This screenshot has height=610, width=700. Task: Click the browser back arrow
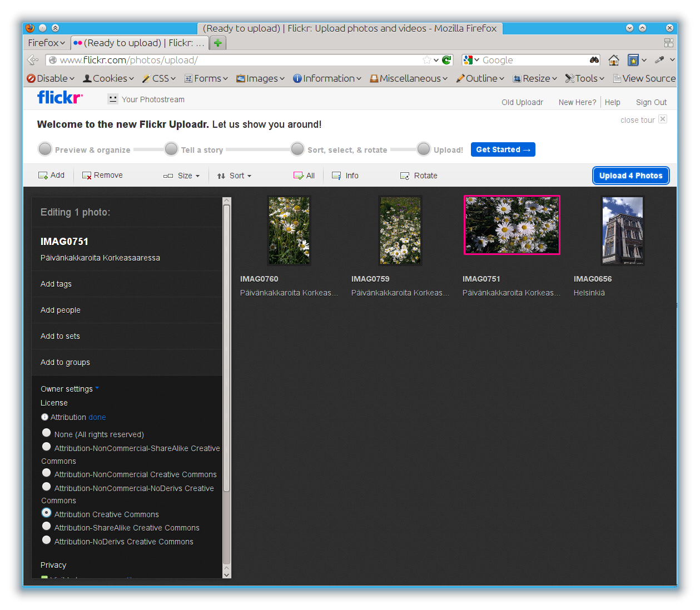33,60
